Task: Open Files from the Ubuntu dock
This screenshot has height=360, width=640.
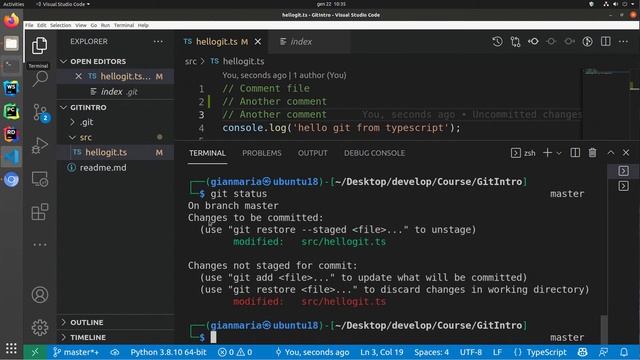Action: point(11,43)
